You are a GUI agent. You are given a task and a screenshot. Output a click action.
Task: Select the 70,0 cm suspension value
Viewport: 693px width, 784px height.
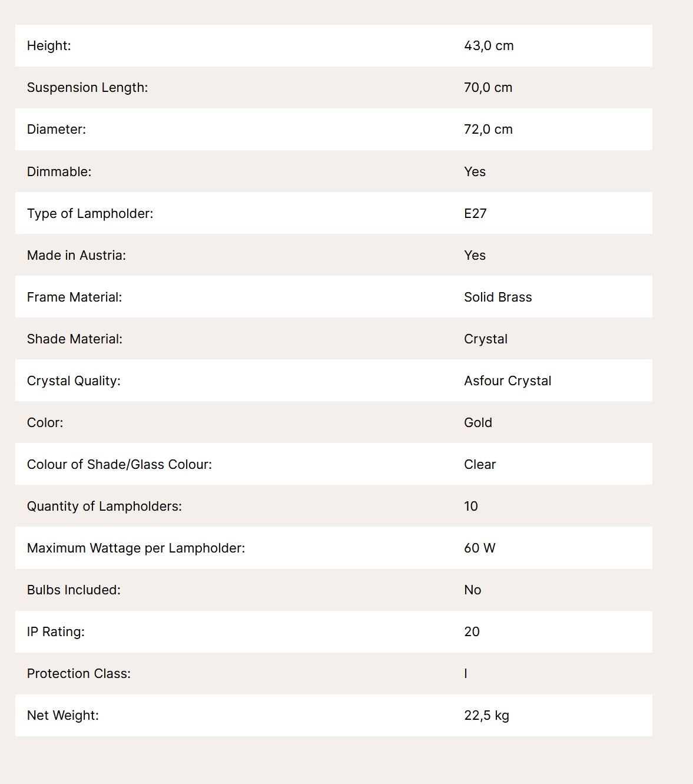pyautogui.click(x=488, y=87)
